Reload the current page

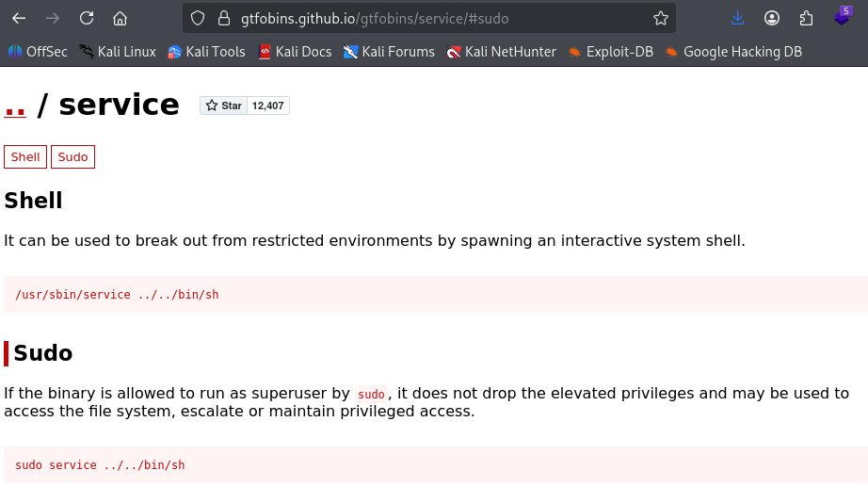coord(87,18)
